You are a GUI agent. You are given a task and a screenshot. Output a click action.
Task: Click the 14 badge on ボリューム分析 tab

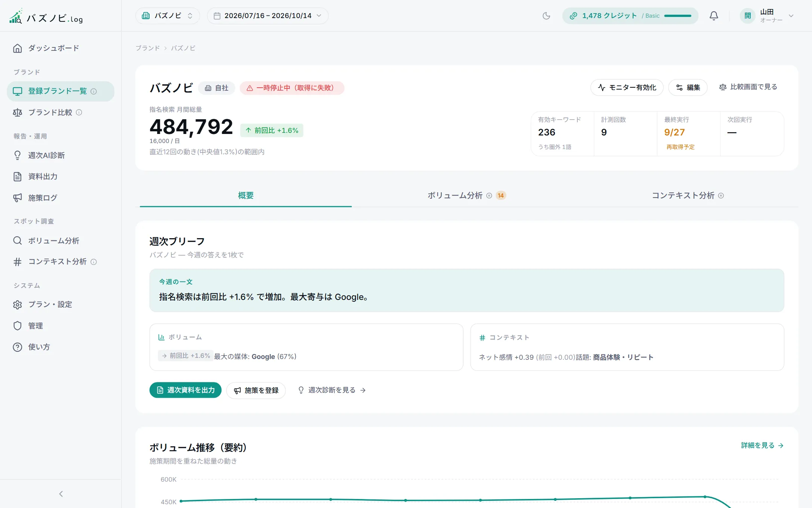501,196
